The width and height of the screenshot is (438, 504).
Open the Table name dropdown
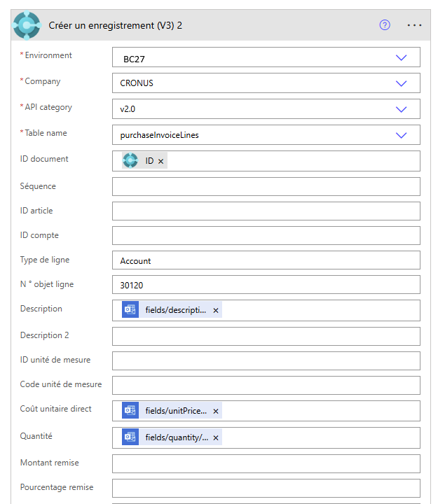[401, 135]
